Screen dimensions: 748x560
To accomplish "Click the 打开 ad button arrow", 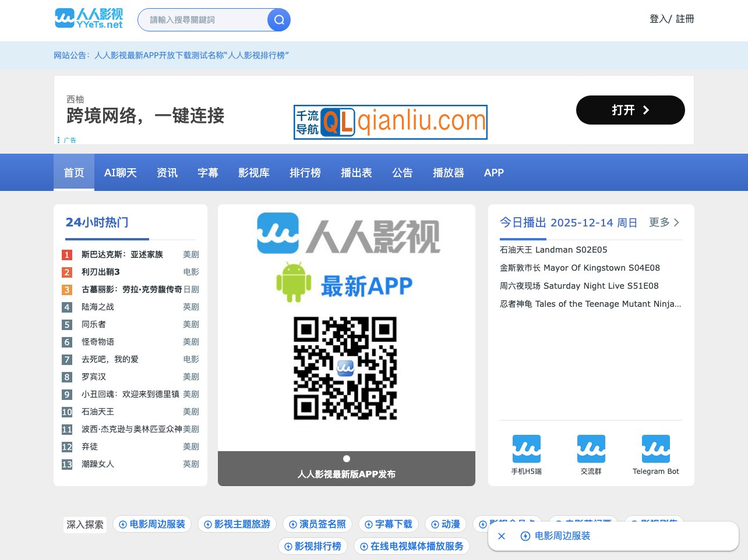I will click(645, 110).
